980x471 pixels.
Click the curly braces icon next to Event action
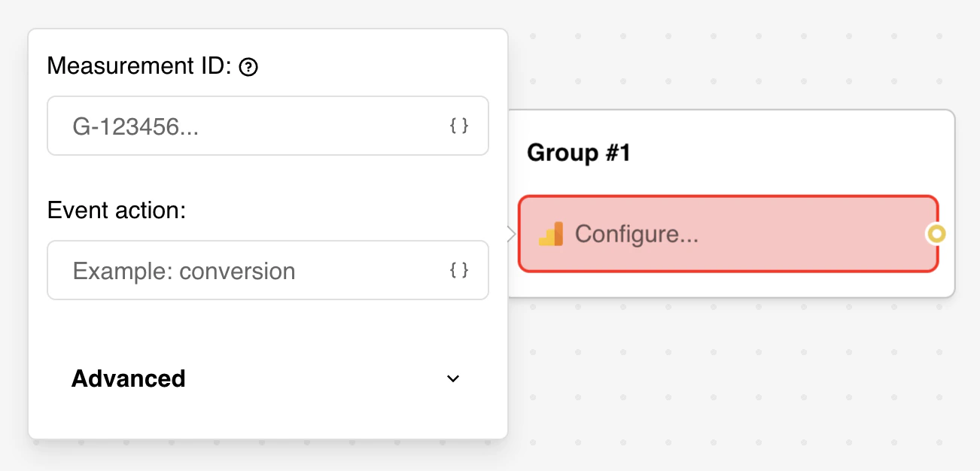[458, 270]
